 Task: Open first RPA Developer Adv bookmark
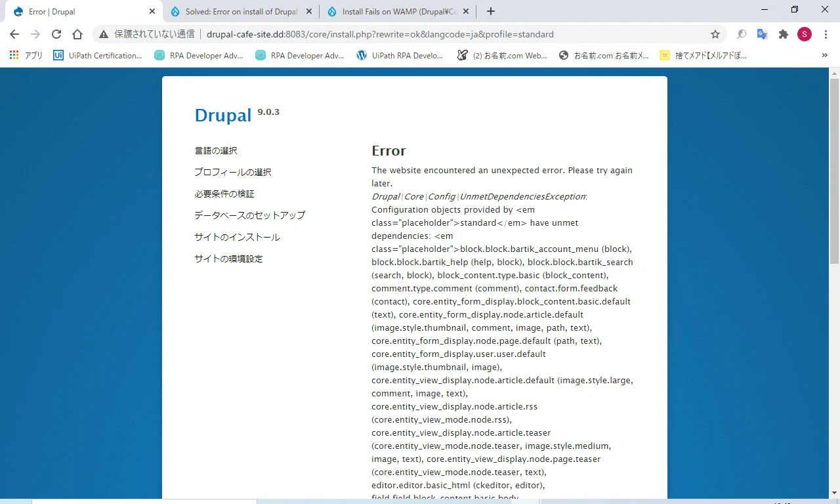click(x=199, y=56)
